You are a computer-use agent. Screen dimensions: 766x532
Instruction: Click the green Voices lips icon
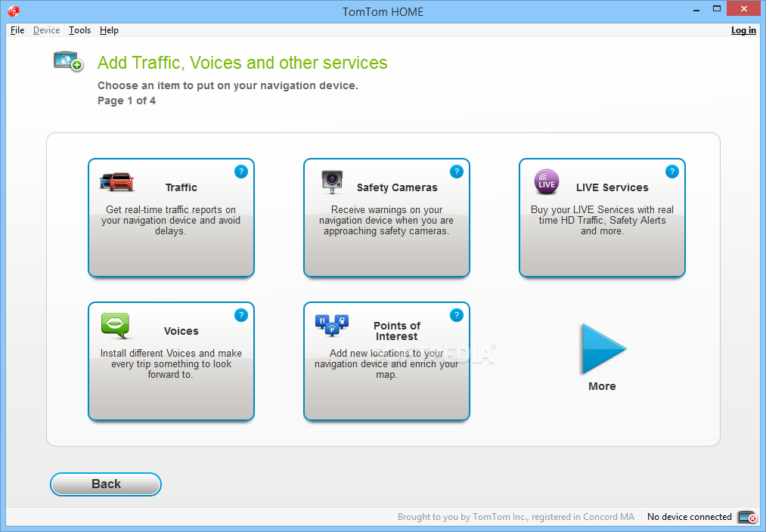[116, 326]
